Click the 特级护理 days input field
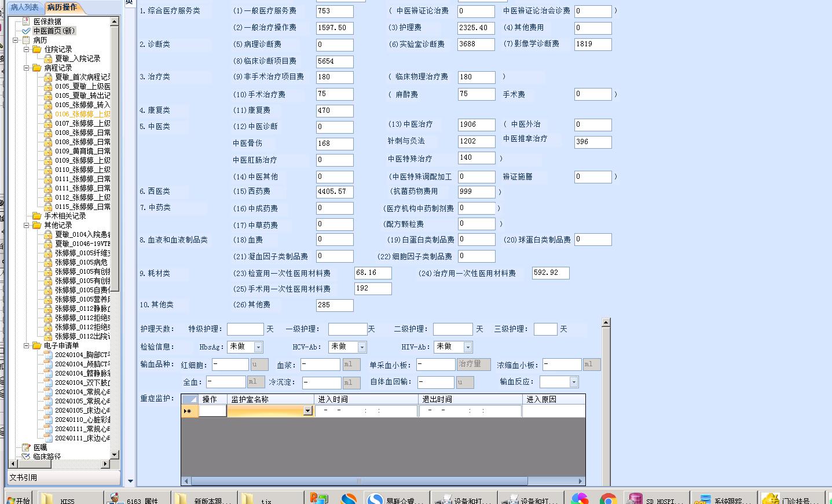Viewport: 832px width, 504px height. click(245, 329)
